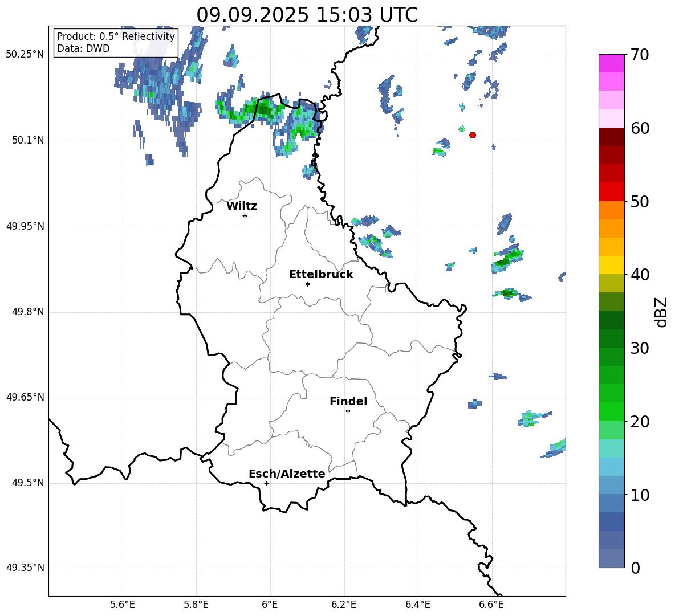Viewport: 675px width, 616px height.
Task: Click the title 09.09.2025 15:03 UTC
Action: 307,15
